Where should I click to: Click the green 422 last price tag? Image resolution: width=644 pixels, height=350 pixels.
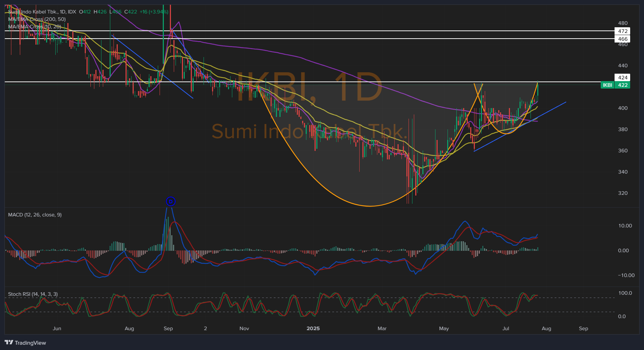[622, 85]
